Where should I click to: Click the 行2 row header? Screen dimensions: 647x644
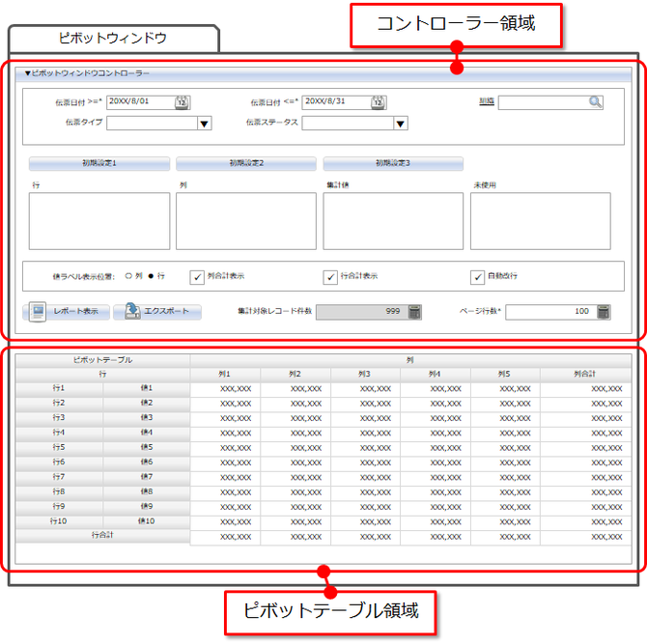click(59, 403)
